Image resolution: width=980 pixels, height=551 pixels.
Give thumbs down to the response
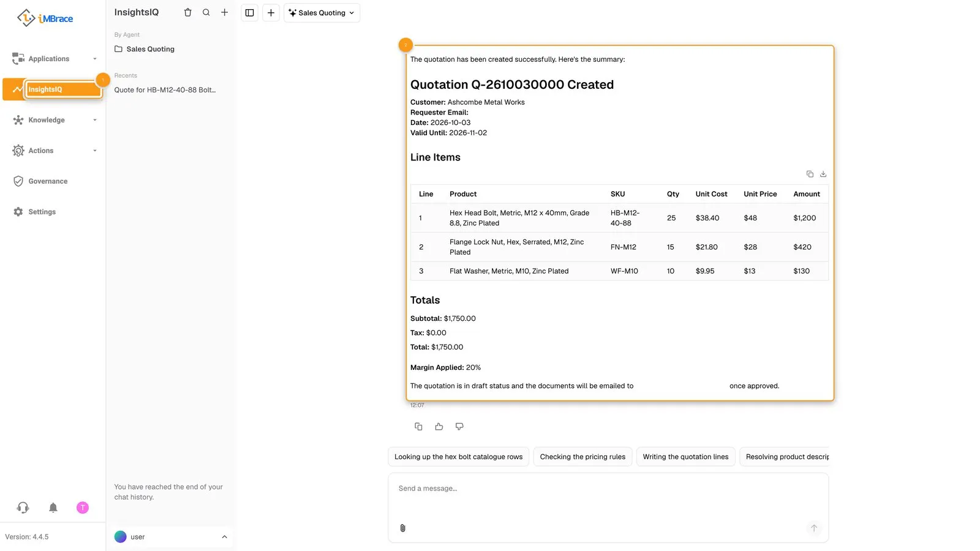[459, 427]
